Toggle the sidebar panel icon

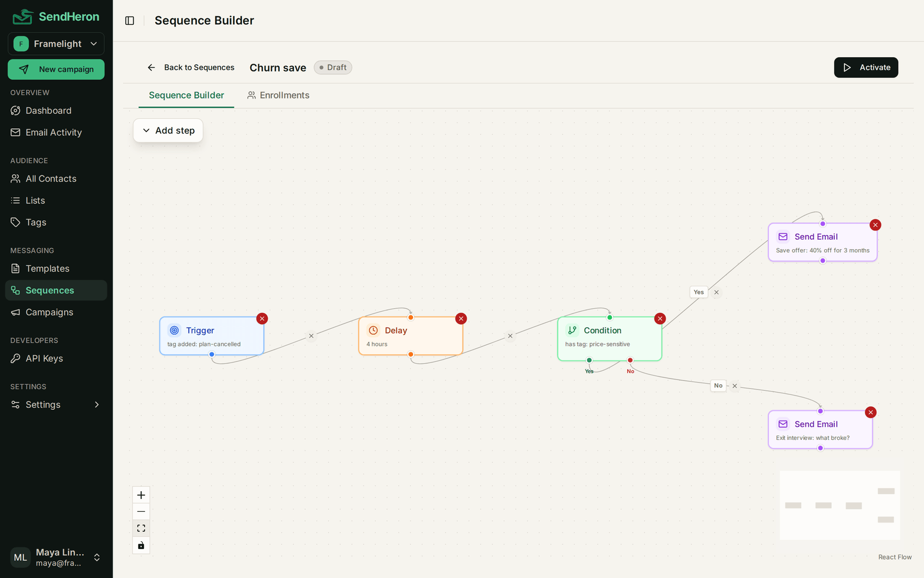click(x=130, y=21)
